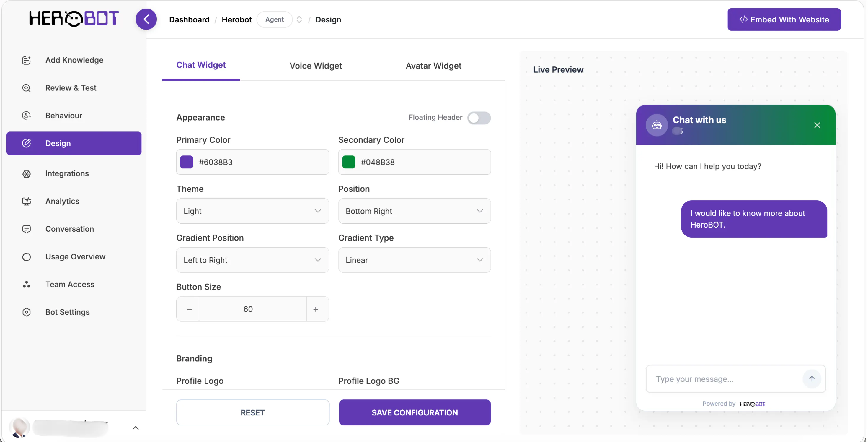The width and height of the screenshot is (868, 442).
Task: Click the button size value 60 field
Action: tap(252, 309)
